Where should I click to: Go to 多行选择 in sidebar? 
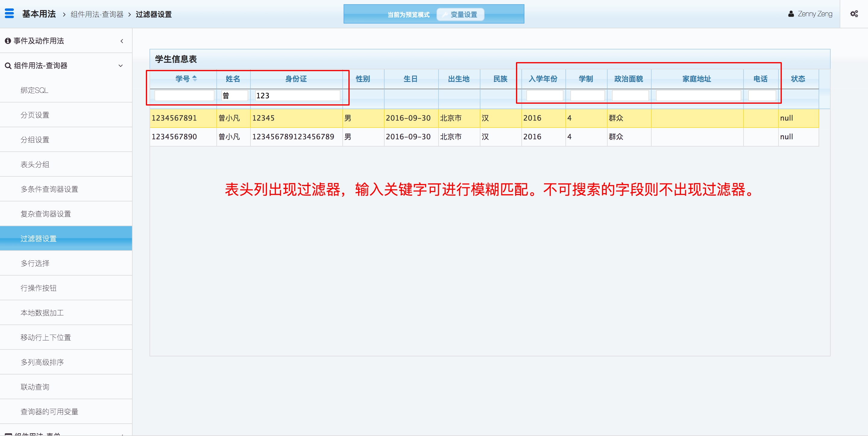point(35,263)
